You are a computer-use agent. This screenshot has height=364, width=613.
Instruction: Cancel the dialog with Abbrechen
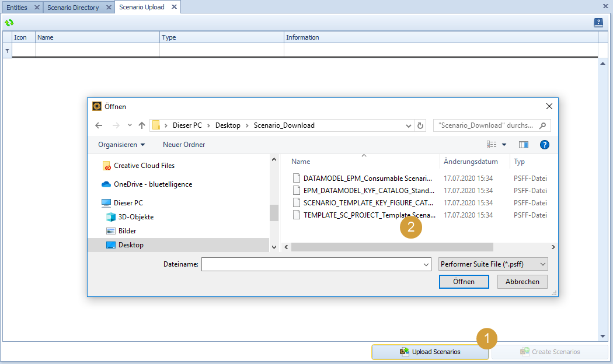[x=521, y=281]
